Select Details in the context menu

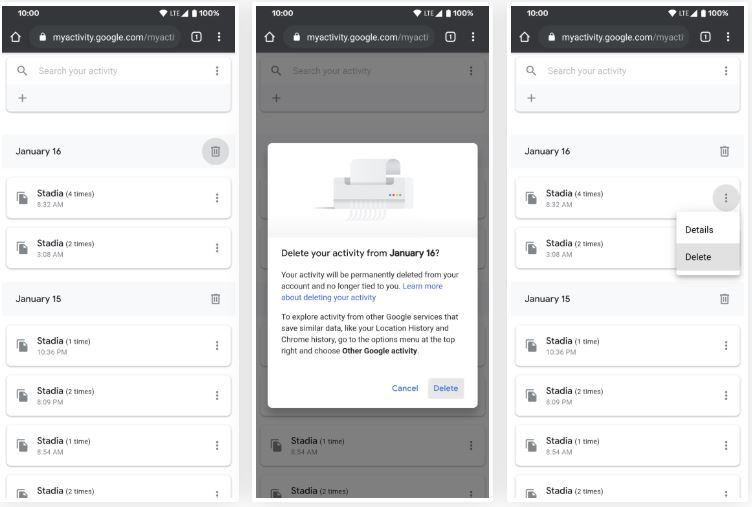point(708,230)
